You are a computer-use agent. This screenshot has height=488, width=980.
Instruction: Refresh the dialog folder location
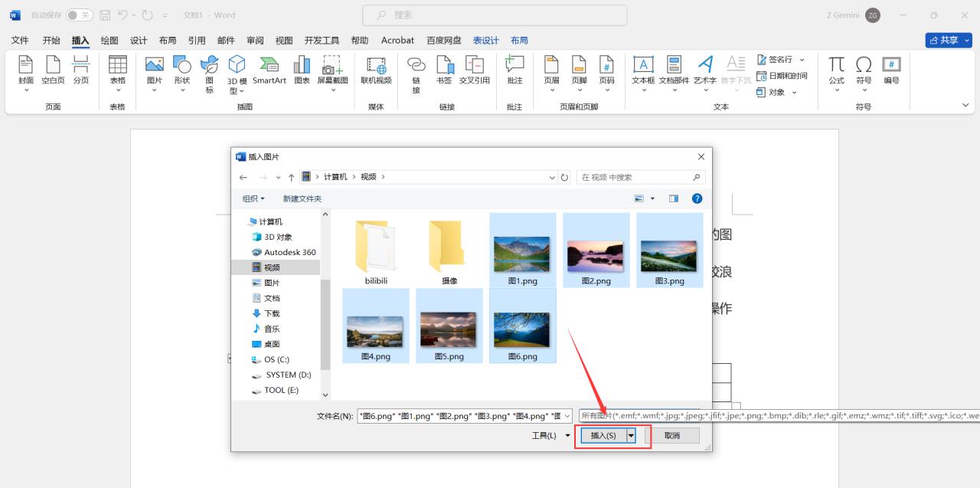click(x=565, y=177)
